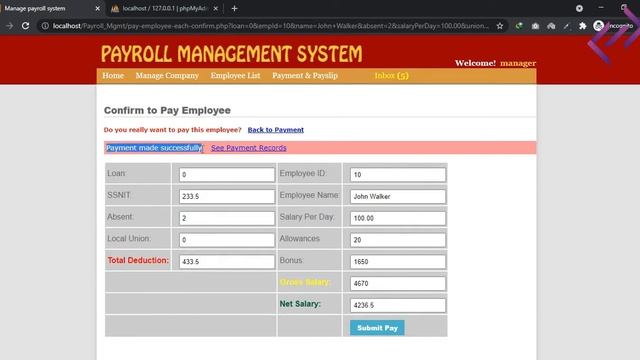Click the Confirm to Pay Employee heading
This screenshot has height=360, width=640.
coord(167,110)
